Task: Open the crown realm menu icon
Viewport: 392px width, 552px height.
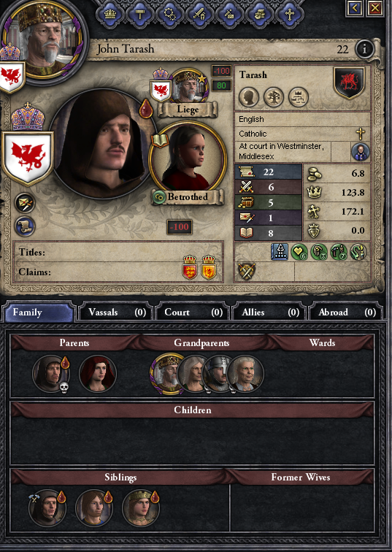Action: coord(110,15)
